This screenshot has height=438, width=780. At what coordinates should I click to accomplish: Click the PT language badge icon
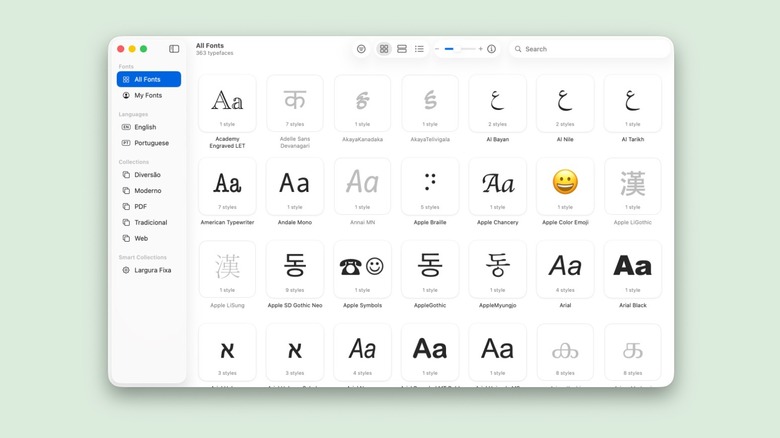tap(126, 143)
